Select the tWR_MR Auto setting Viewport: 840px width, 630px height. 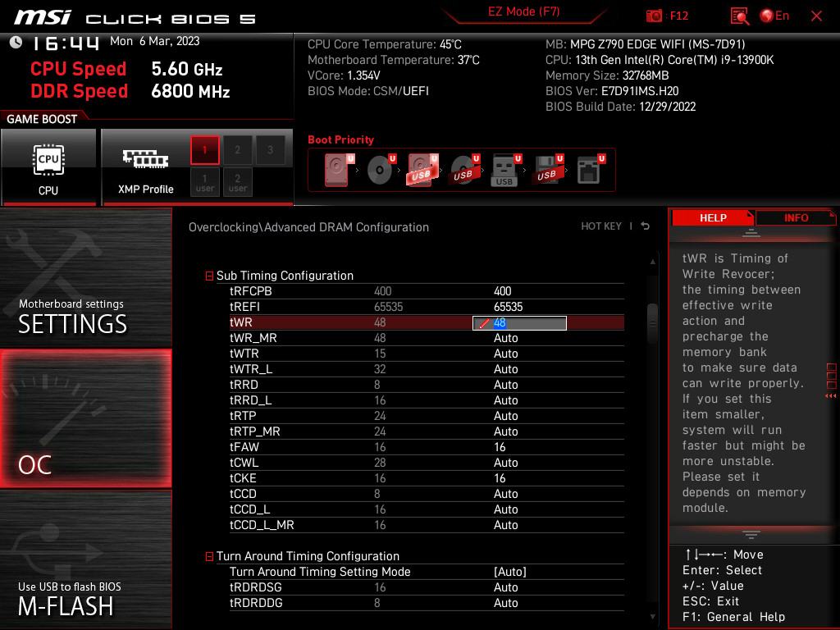[505, 338]
